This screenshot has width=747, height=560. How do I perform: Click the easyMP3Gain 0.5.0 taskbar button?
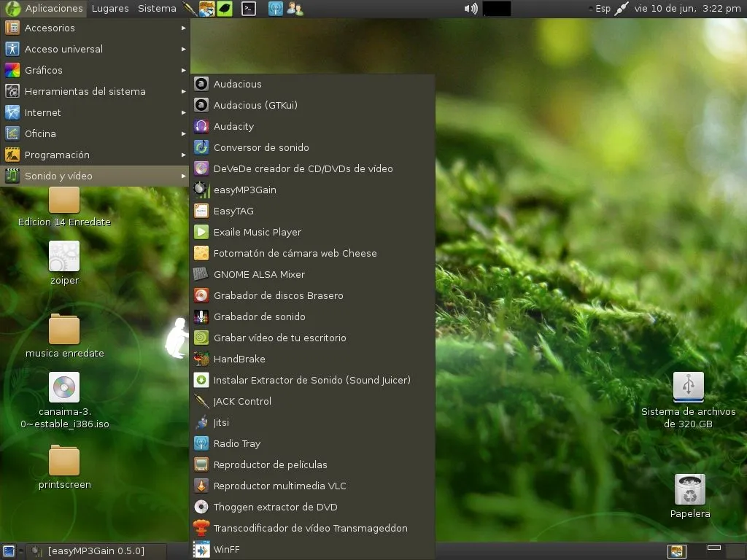96,551
